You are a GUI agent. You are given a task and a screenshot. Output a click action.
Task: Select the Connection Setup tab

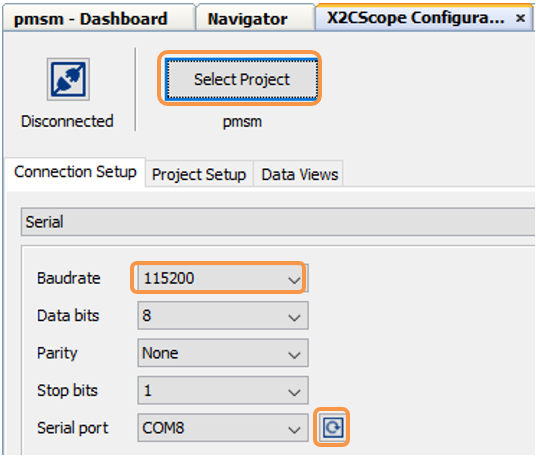pos(75,173)
